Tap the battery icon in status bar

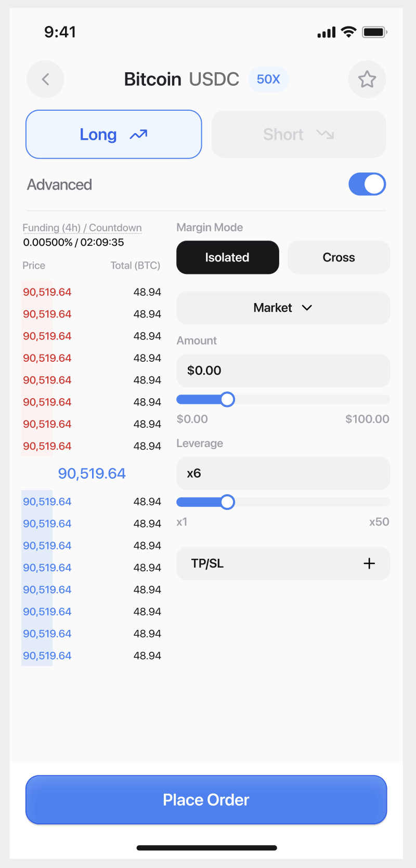(375, 32)
